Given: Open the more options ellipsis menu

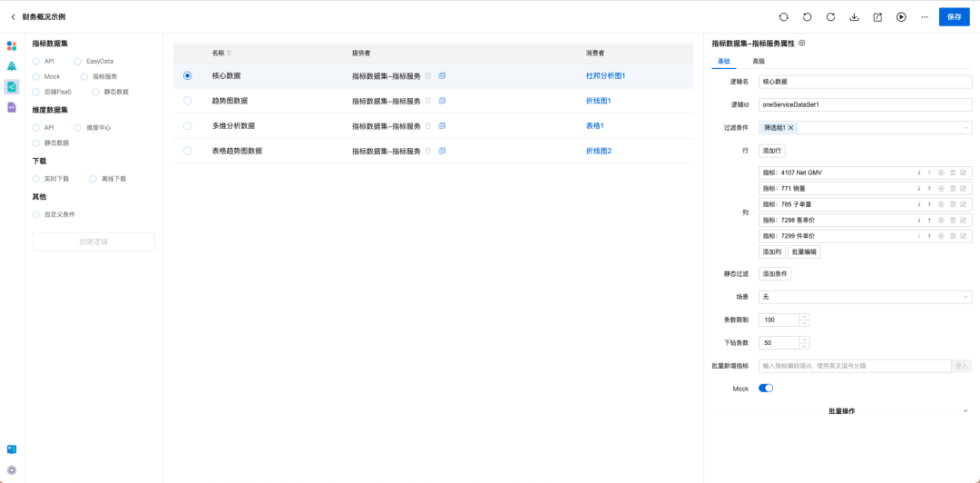Looking at the screenshot, I should (925, 17).
